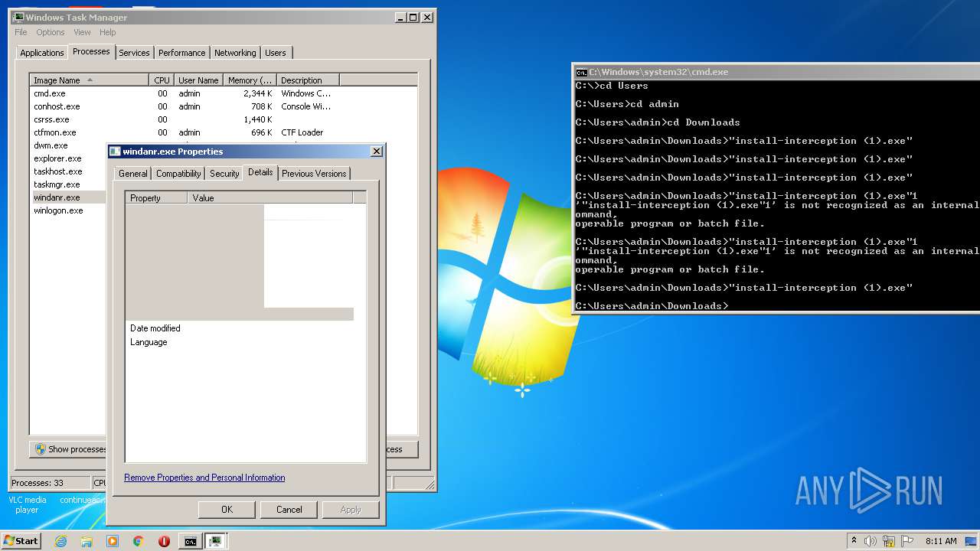Select windanr.exe process row
This screenshot has width=980, height=551.
coord(68,197)
